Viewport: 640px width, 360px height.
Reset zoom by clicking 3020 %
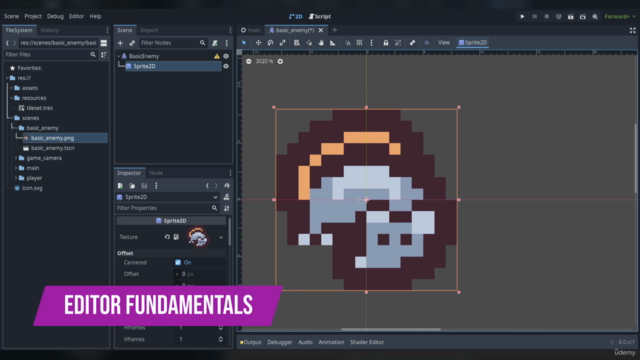(264, 61)
